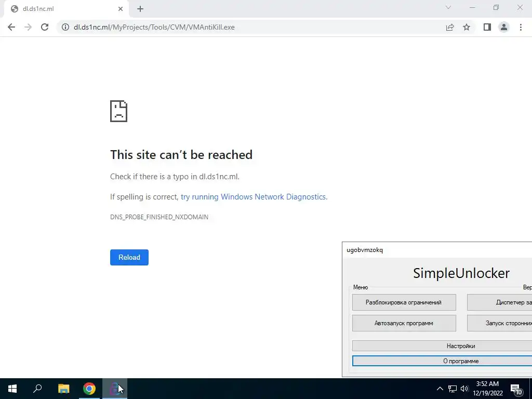This screenshot has width=532, height=399.
Task: Open volume tray icon
Action: pyautogui.click(x=464, y=389)
